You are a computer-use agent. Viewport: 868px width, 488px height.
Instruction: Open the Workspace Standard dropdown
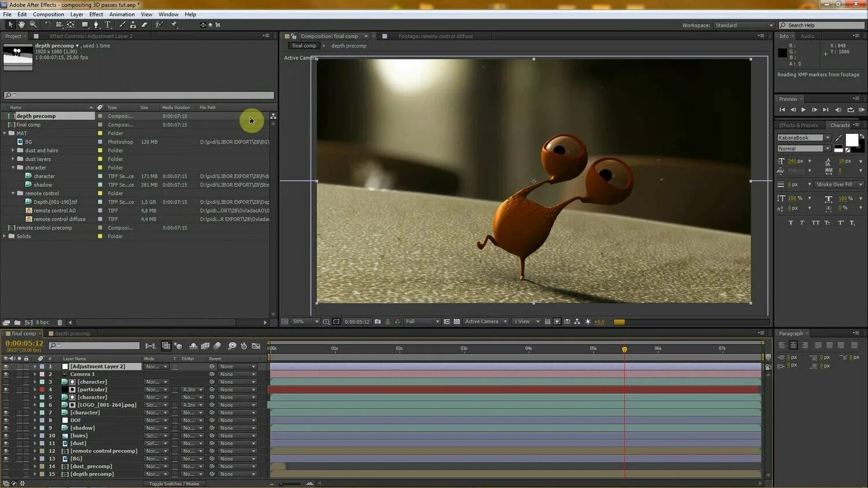click(744, 25)
